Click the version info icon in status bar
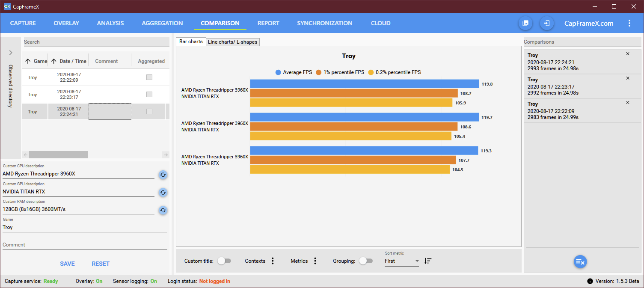644x288 pixels. point(590,281)
